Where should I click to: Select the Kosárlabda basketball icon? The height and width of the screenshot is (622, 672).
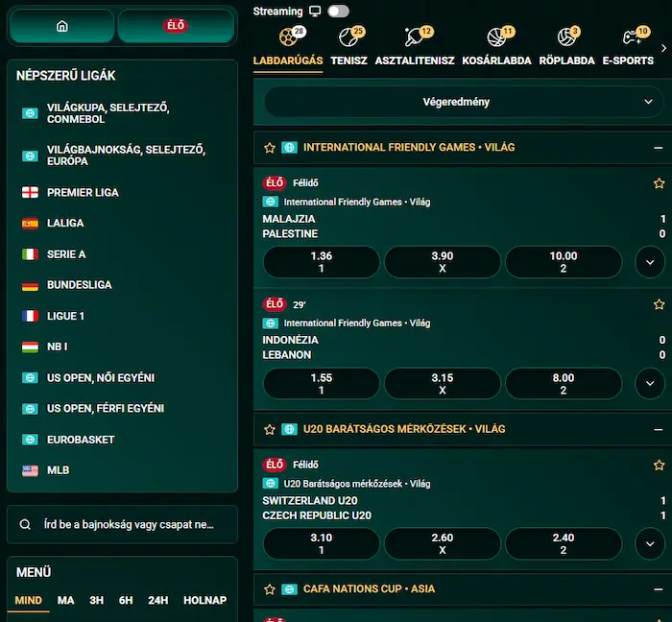(496, 37)
